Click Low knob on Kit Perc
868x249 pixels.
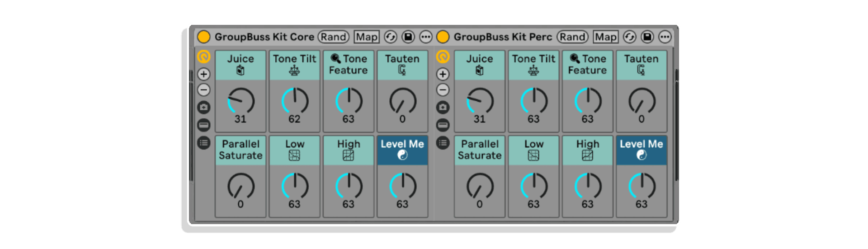(x=534, y=186)
